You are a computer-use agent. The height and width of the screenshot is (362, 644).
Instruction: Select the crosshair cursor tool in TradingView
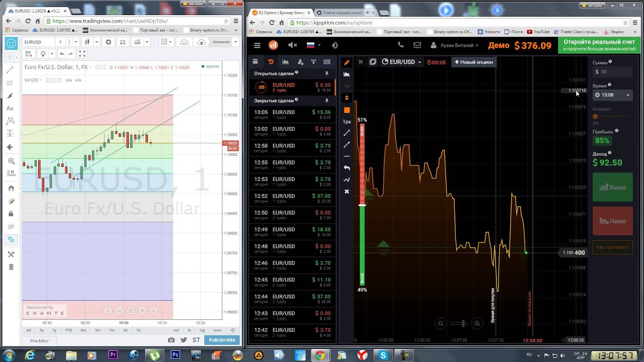point(11,57)
